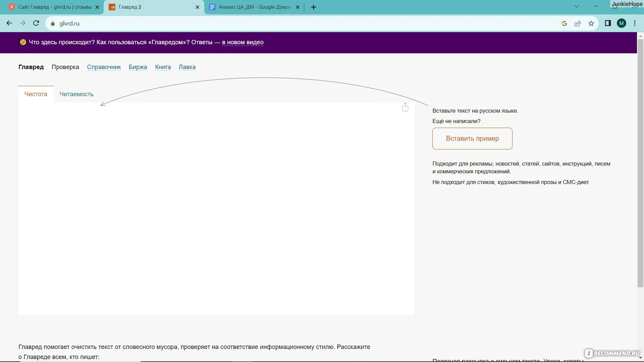Close the Google Docs 'Анализ ЦА_ДМ' tab
Image resolution: width=644 pixels, height=362 pixels.
click(298, 7)
